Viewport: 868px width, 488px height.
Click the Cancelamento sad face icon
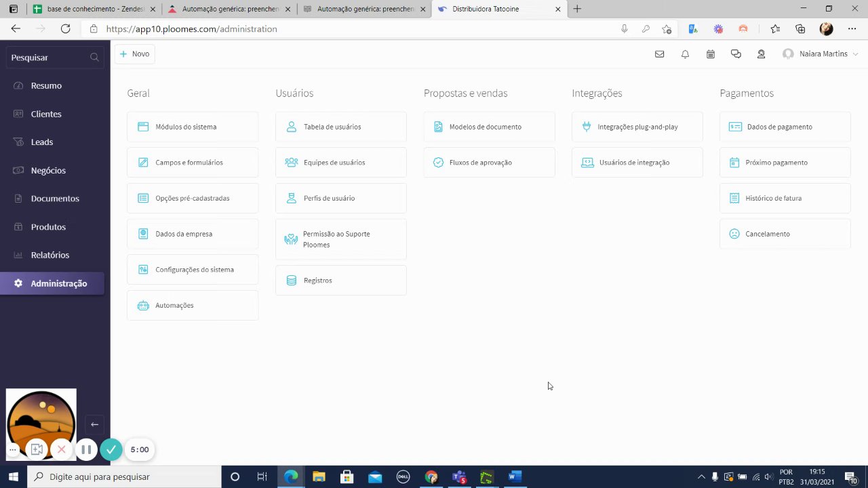point(734,234)
